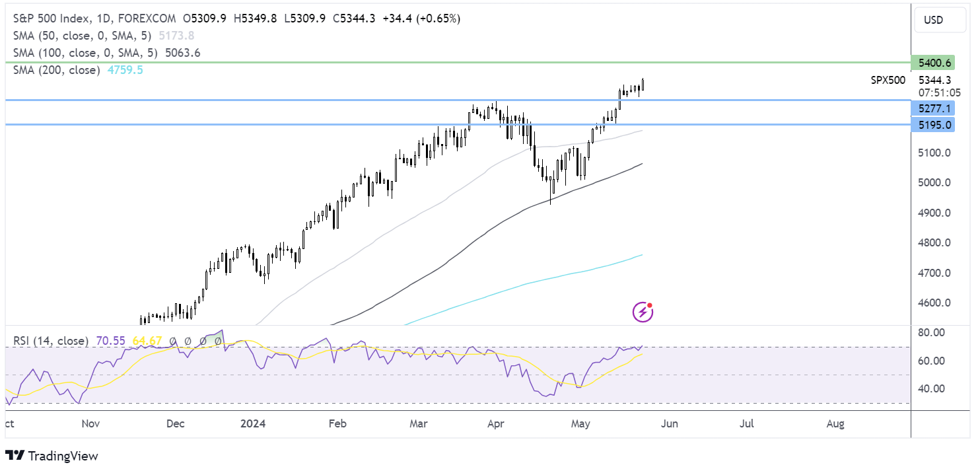Click the 5000.0 price axis label
The height and width of the screenshot is (473, 980).
[934, 183]
